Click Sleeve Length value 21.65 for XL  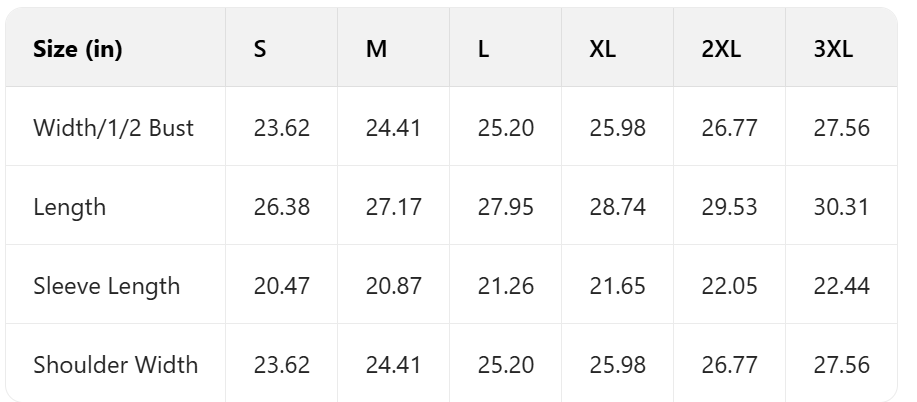pos(618,286)
